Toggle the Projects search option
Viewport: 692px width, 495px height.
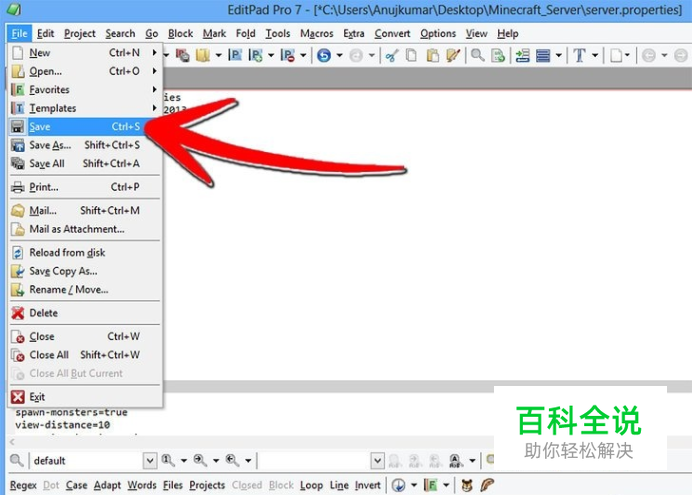(x=207, y=485)
